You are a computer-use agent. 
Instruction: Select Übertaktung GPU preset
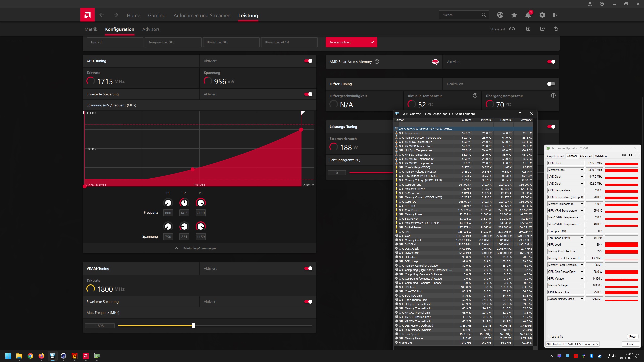click(231, 42)
